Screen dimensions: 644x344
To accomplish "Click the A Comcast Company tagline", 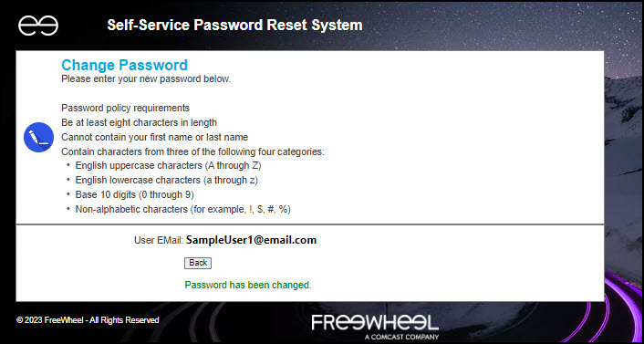I will pyautogui.click(x=401, y=337).
